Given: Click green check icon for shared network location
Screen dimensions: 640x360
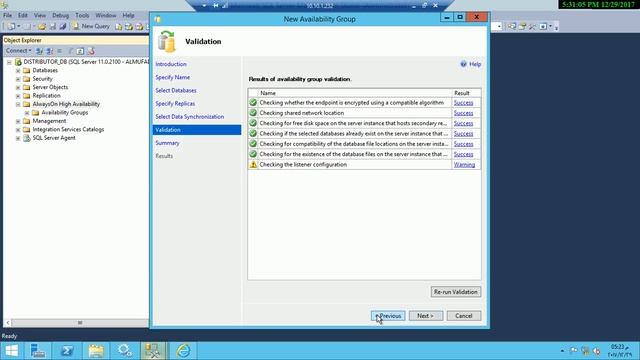Looking at the screenshot, I should click(x=253, y=113).
